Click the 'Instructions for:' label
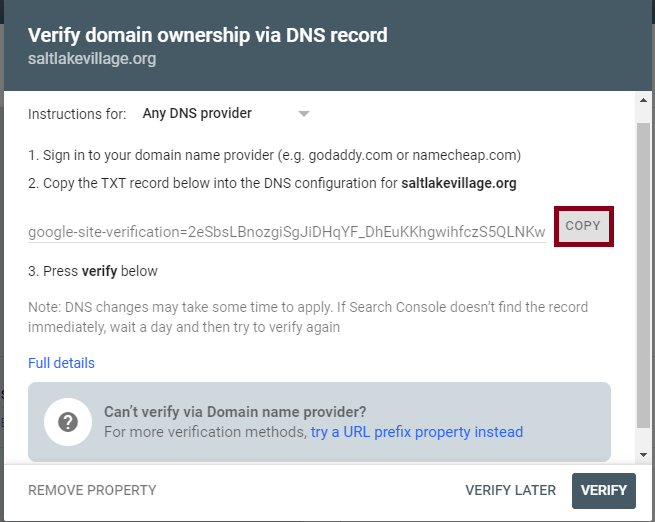 pyautogui.click(x=77, y=114)
